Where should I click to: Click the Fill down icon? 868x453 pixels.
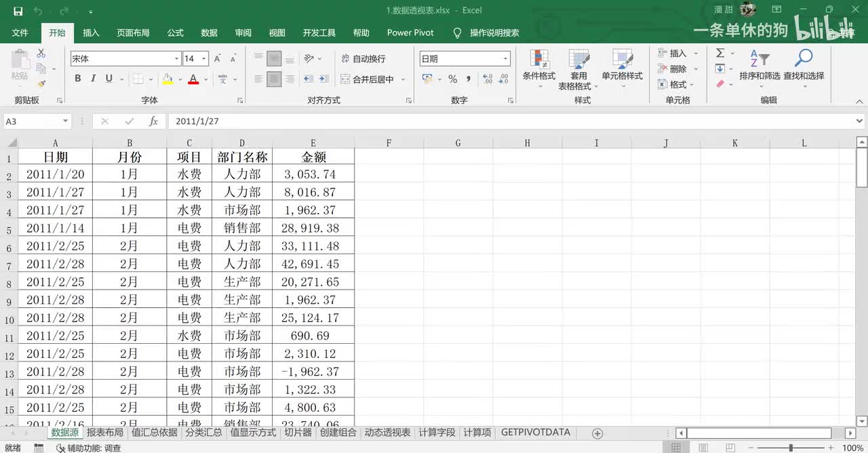(x=720, y=68)
